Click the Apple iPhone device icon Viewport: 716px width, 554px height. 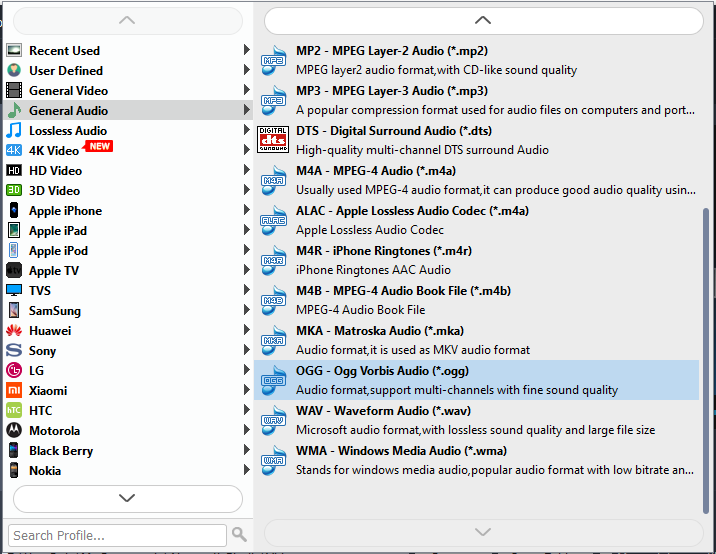coord(14,210)
